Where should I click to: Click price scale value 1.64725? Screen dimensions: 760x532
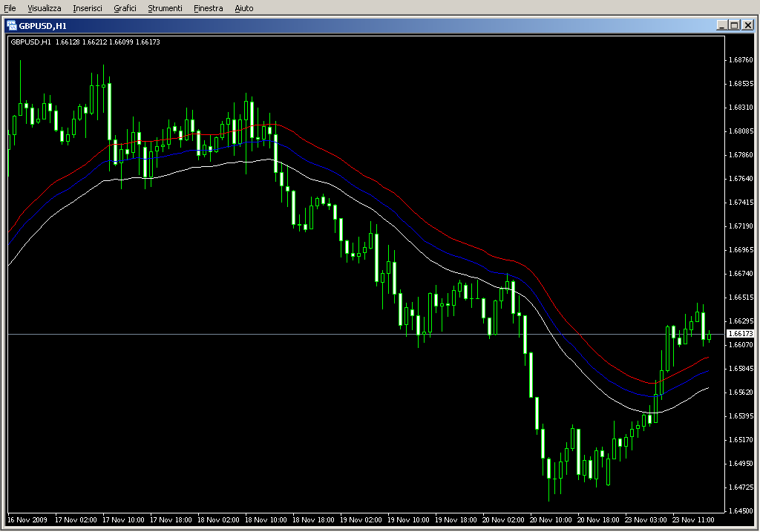click(741, 487)
